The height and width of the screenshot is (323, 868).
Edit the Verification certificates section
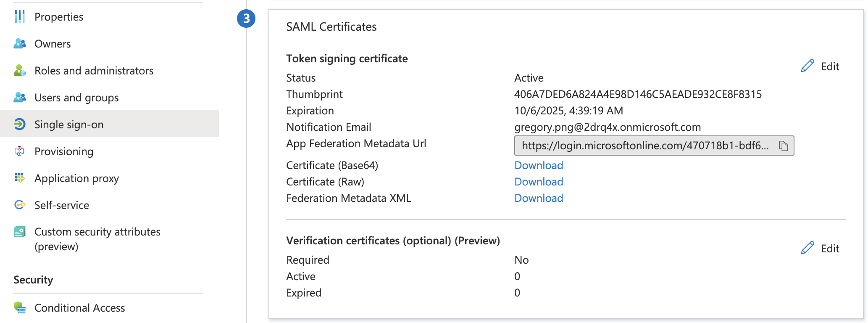click(820, 249)
